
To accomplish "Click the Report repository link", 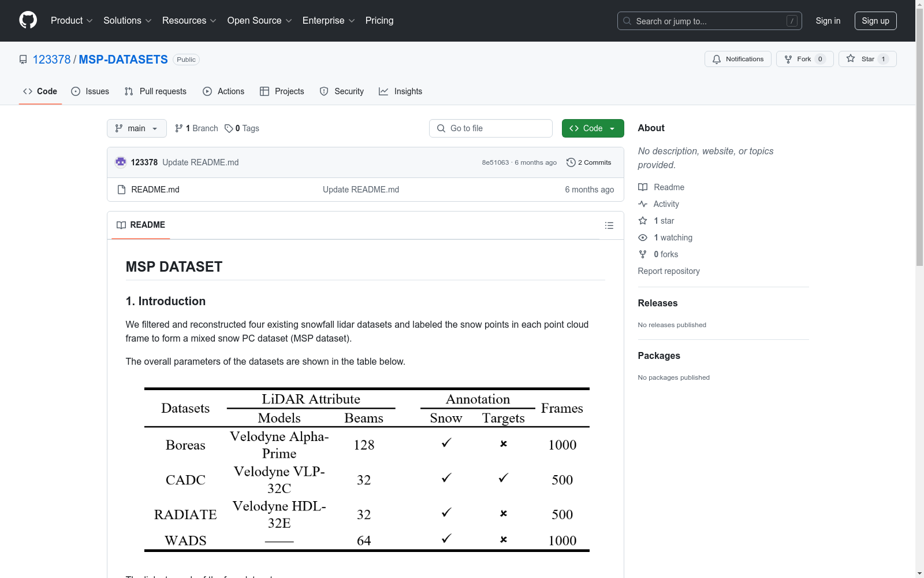I will 669,271.
